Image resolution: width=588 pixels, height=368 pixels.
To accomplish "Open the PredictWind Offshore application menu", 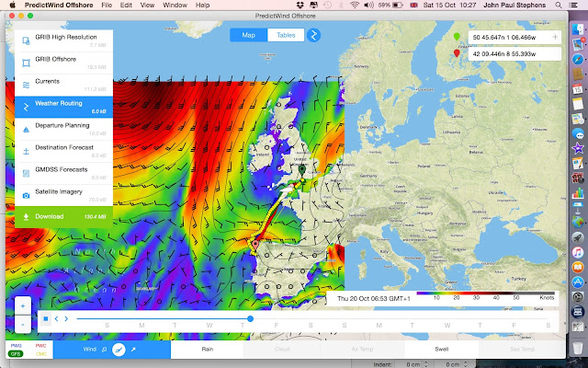I will [59, 6].
